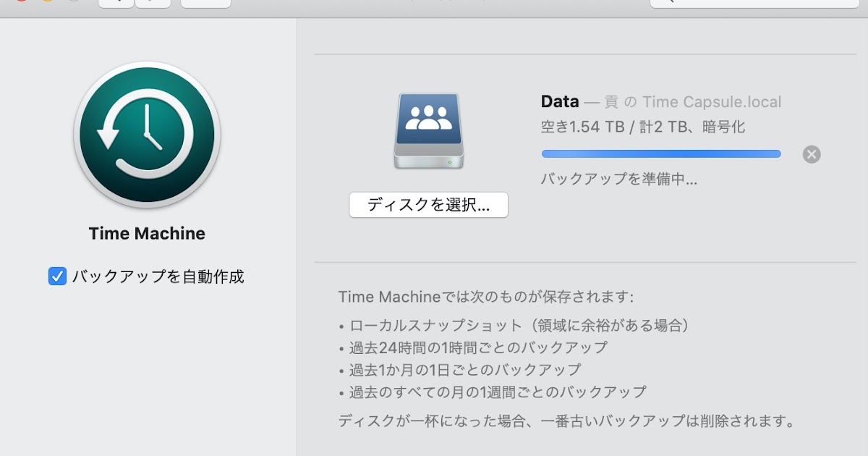Click "貢 の Time Capsule.local" text
The width and height of the screenshot is (868, 456).
click(x=693, y=102)
